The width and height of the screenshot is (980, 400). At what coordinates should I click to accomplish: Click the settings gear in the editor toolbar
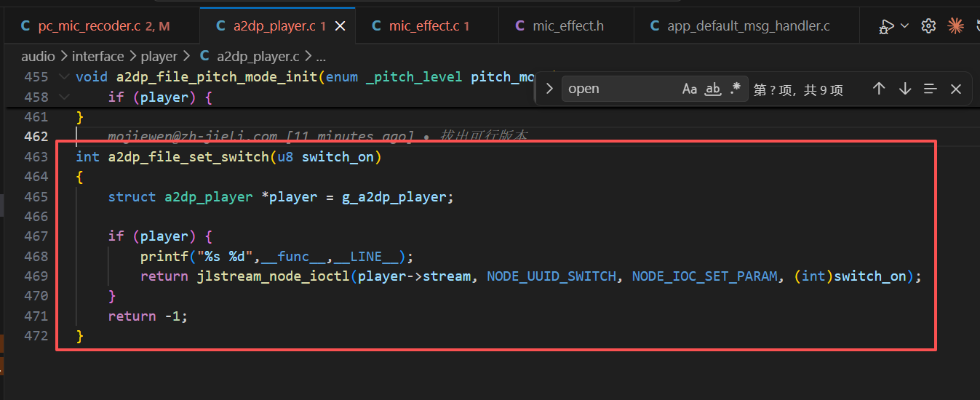click(928, 26)
